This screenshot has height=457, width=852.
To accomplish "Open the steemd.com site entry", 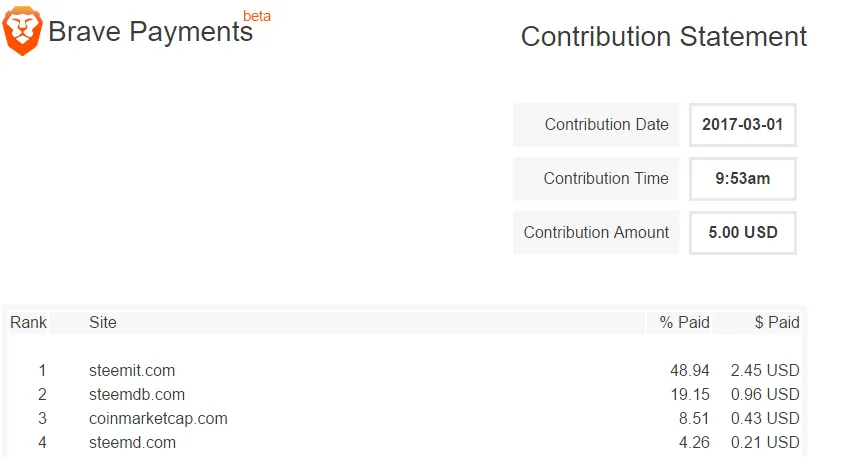I will click(x=133, y=442).
